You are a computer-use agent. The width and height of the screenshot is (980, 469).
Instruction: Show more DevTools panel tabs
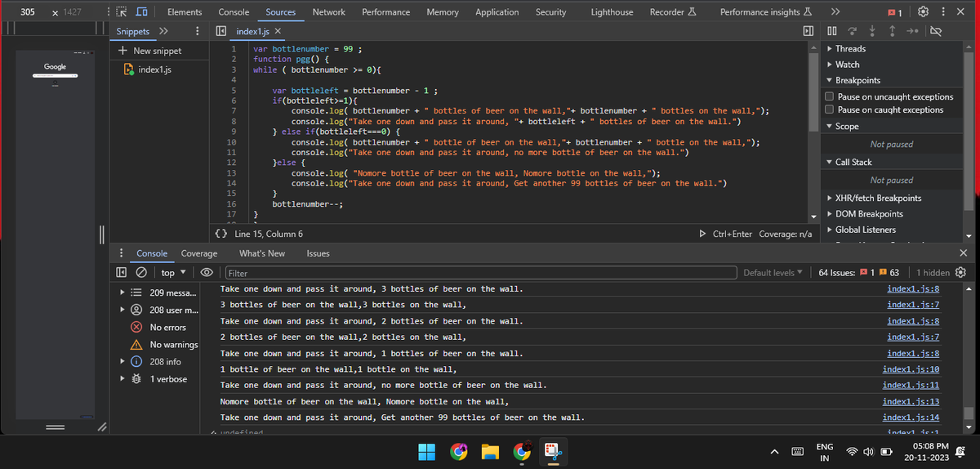(835, 12)
